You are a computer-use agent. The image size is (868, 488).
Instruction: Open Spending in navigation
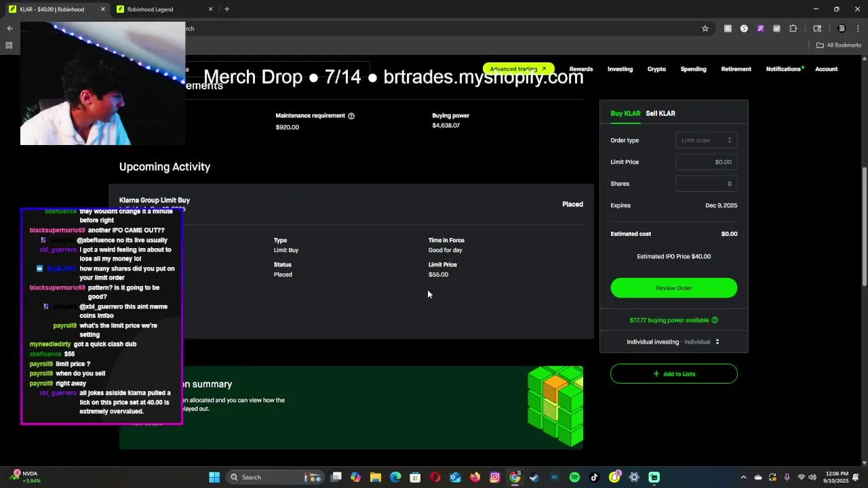693,69
